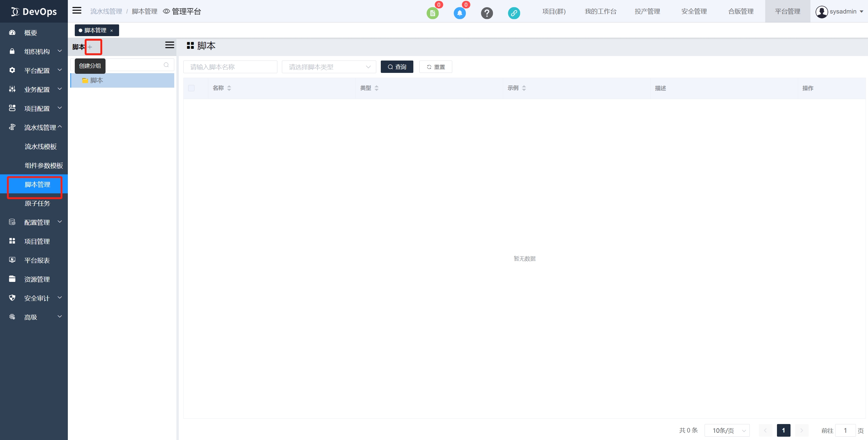Click the plus icon to create script group
The image size is (868, 440).
[x=90, y=47]
